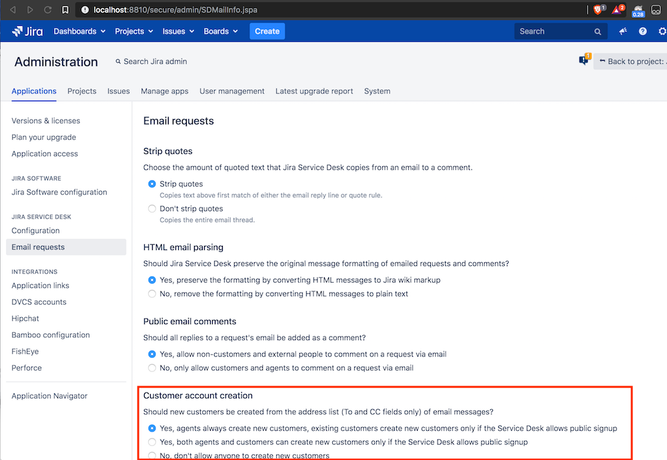Image resolution: width=667 pixels, height=460 pixels.
Task: Switch to the Applications tab
Action: 34,91
